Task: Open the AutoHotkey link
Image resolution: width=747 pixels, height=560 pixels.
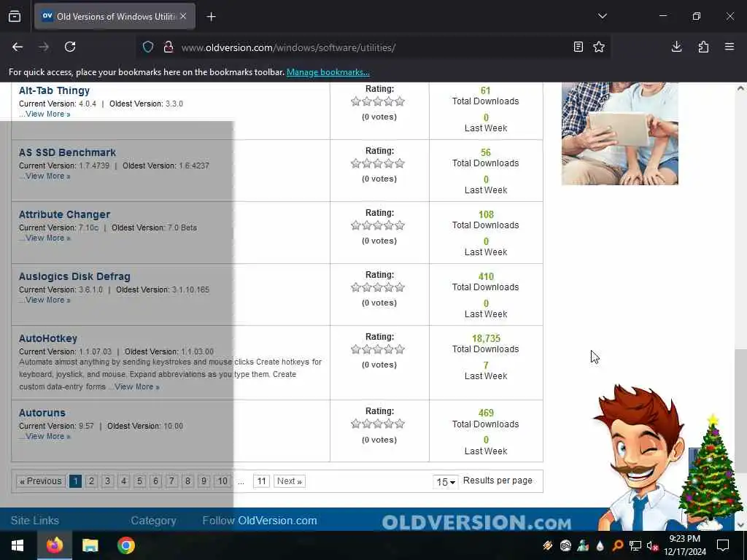Action: 48,338
